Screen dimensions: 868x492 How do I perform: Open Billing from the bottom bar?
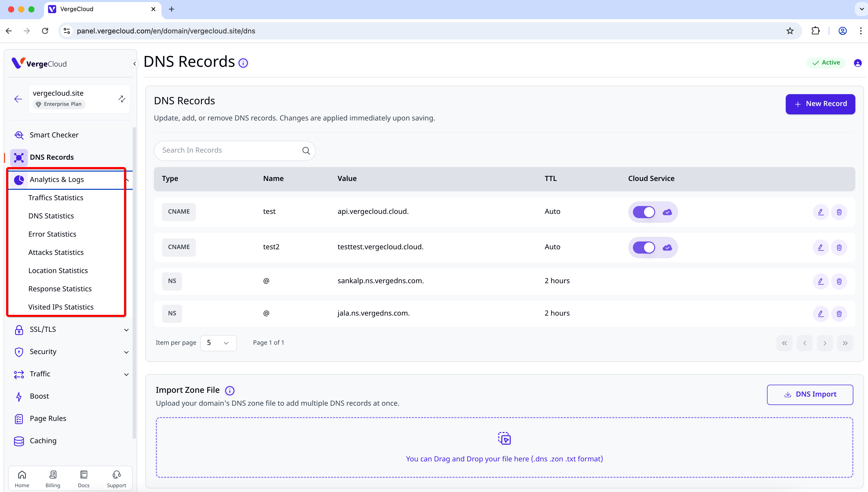(x=53, y=479)
